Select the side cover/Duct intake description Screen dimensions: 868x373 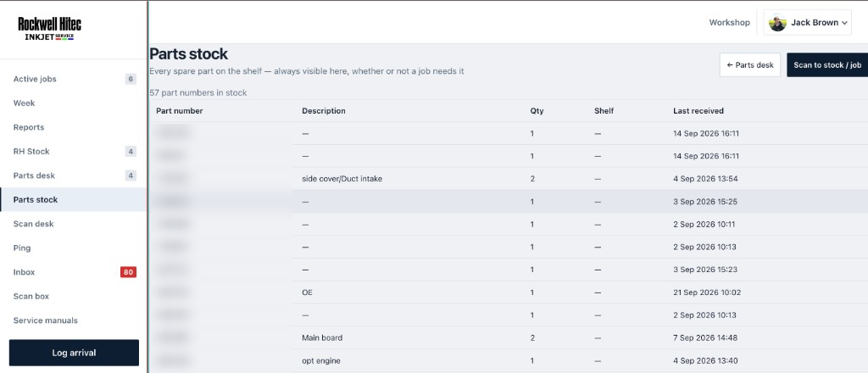(x=342, y=179)
